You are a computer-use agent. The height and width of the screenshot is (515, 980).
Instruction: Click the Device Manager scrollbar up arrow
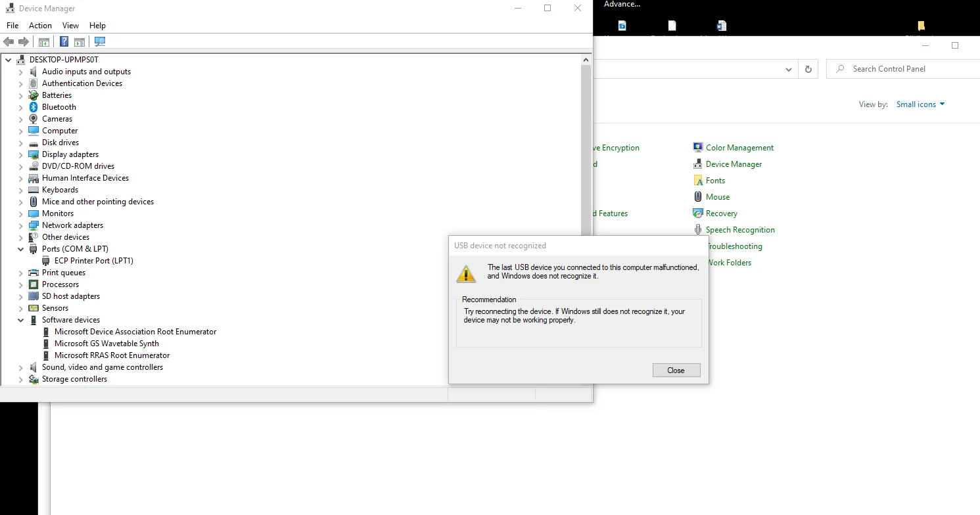(586, 60)
